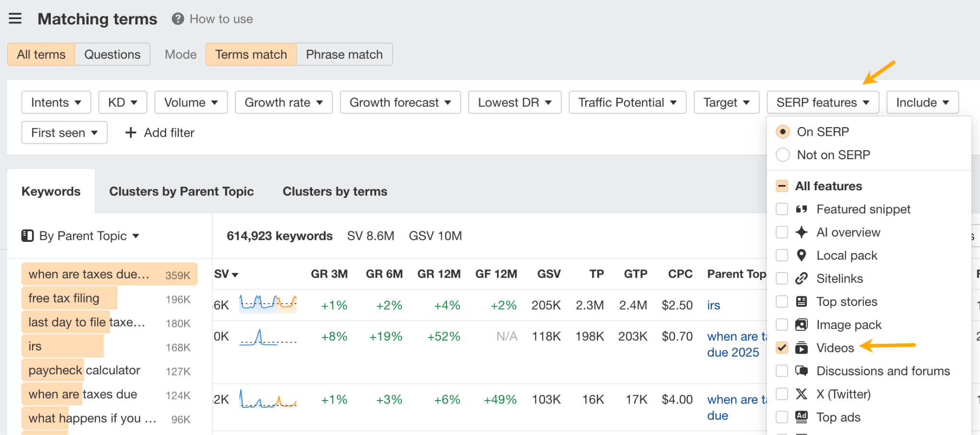Enable the Image pack checkbox
The image size is (980, 435).
click(x=782, y=324)
